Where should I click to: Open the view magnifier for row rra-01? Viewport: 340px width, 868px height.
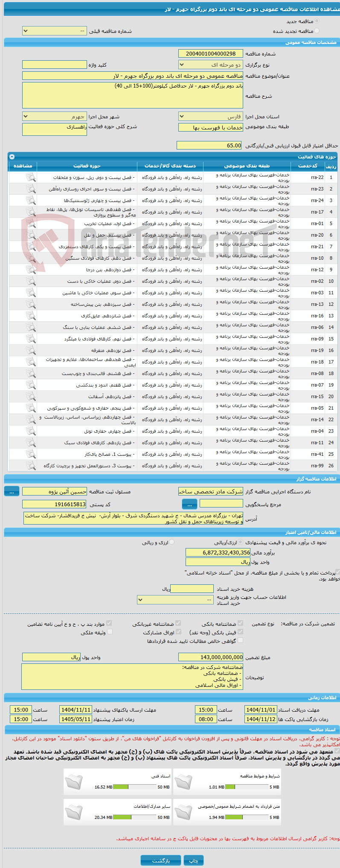[31, 223]
